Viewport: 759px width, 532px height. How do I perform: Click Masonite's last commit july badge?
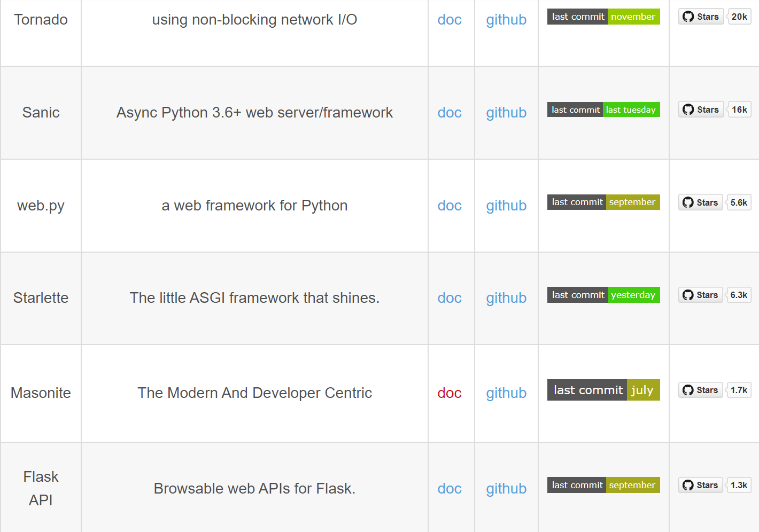[x=603, y=390]
